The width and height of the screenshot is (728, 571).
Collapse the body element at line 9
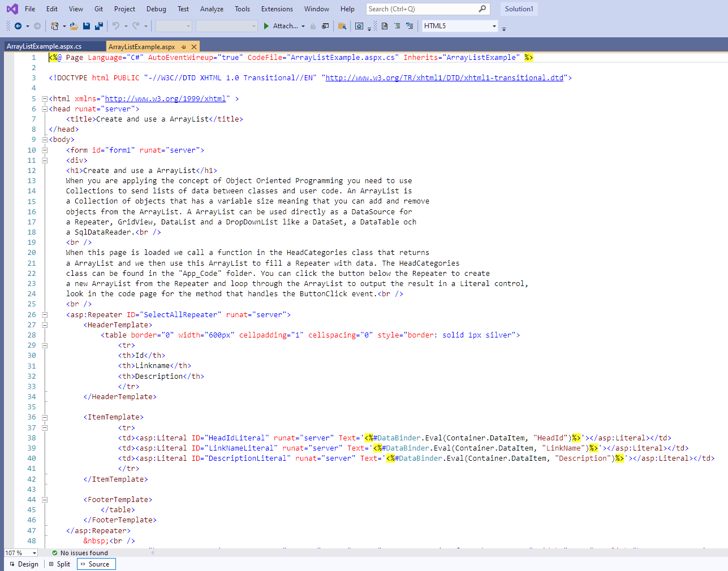click(45, 140)
